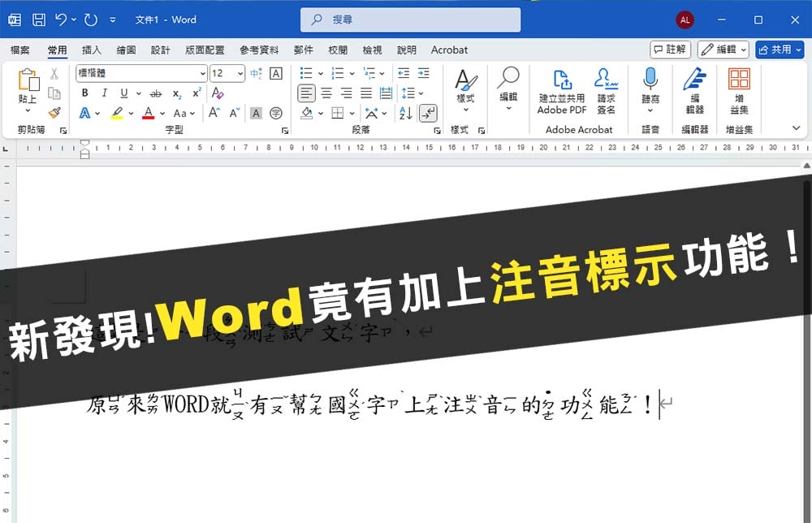
Task: Open the font name dropdown (標楷體)
Action: 202,74
